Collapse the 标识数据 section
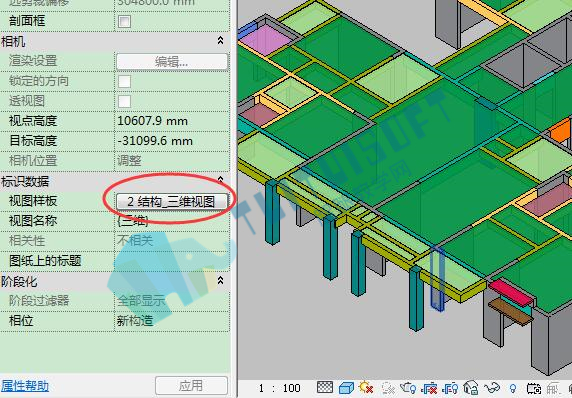The height and width of the screenshot is (398, 572). pyautogui.click(x=220, y=180)
